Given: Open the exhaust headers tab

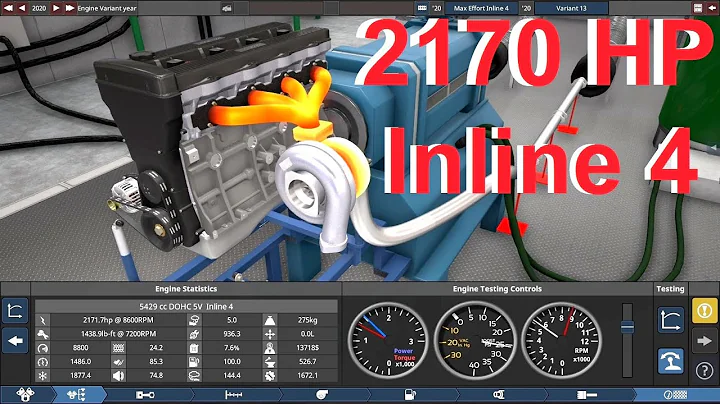Looking at the screenshot, I should point(499,395).
